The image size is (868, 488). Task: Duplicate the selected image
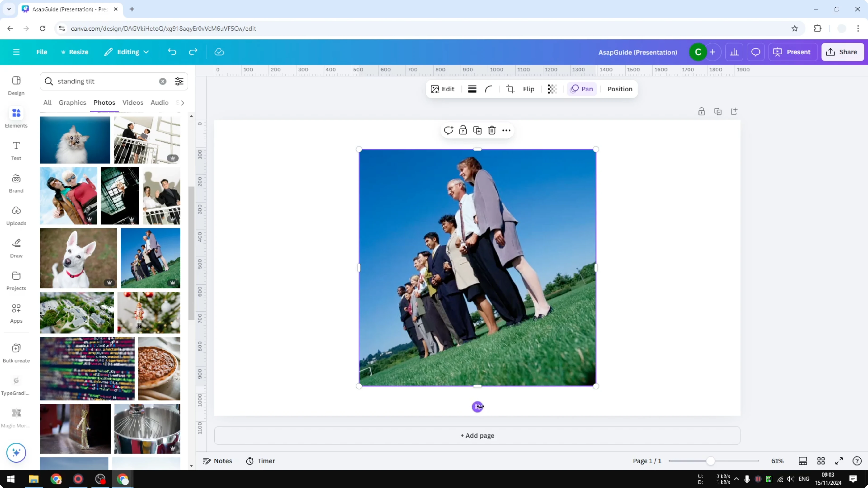[477, 130]
